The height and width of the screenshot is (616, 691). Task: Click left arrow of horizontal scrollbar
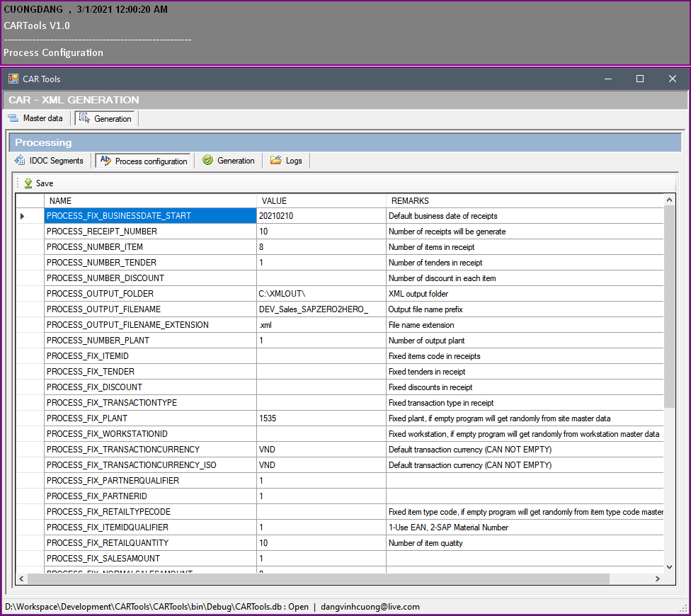pos(22,578)
